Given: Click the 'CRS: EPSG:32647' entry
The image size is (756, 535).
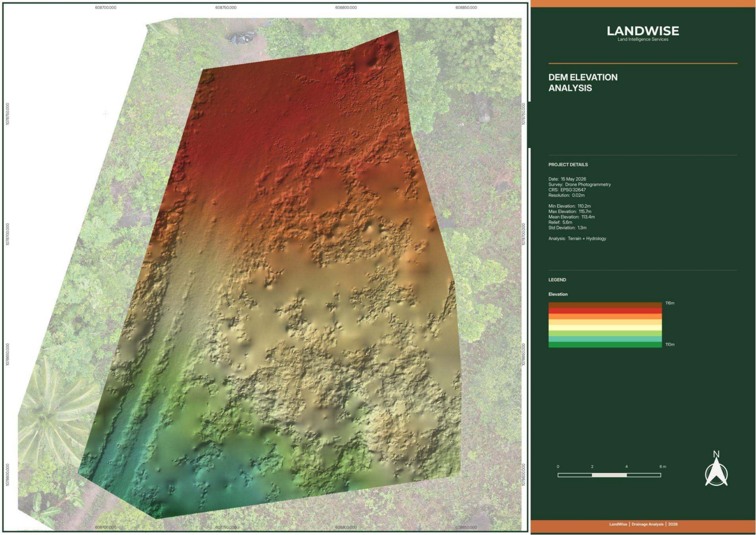Looking at the screenshot, I should [567, 190].
